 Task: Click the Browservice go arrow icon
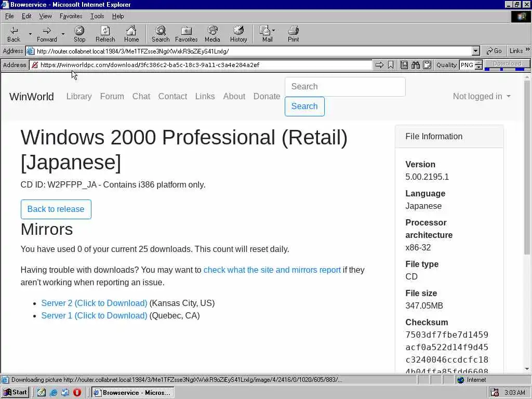click(x=379, y=65)
